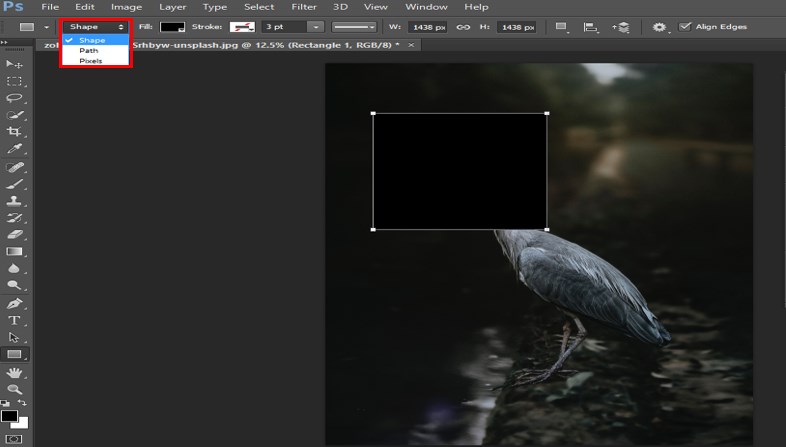This screenshot has width=786, height=447.
Task: Open the Image menu
Action: pyautogui.click(x=126, y=7)
